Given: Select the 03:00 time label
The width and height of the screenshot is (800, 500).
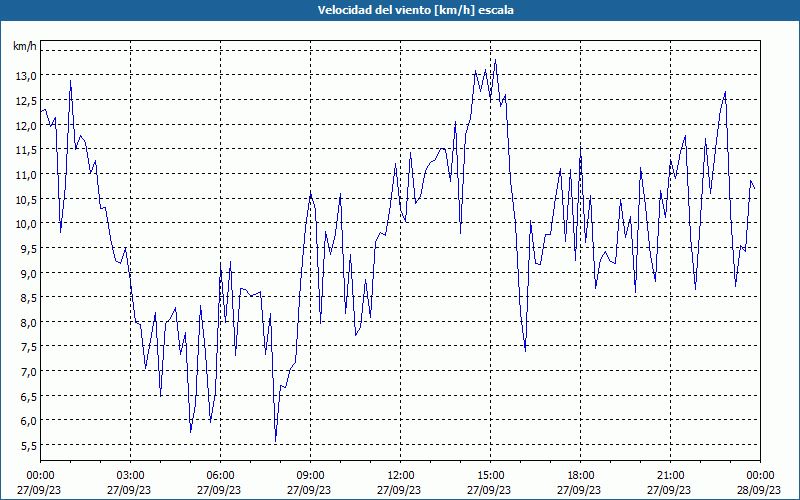Looking at the screenshot, I should coord(130,476).
